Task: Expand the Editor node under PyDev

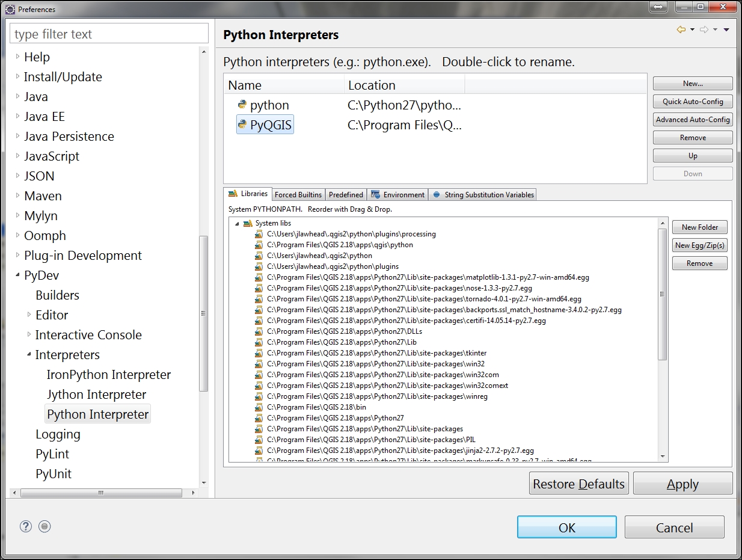Action: (x=29, y=315)
